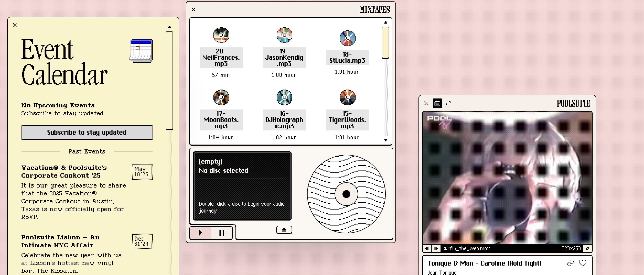
Task: Select the 16-DJHolographic.mp3 disc icon
Action: [x=284, y=97]
